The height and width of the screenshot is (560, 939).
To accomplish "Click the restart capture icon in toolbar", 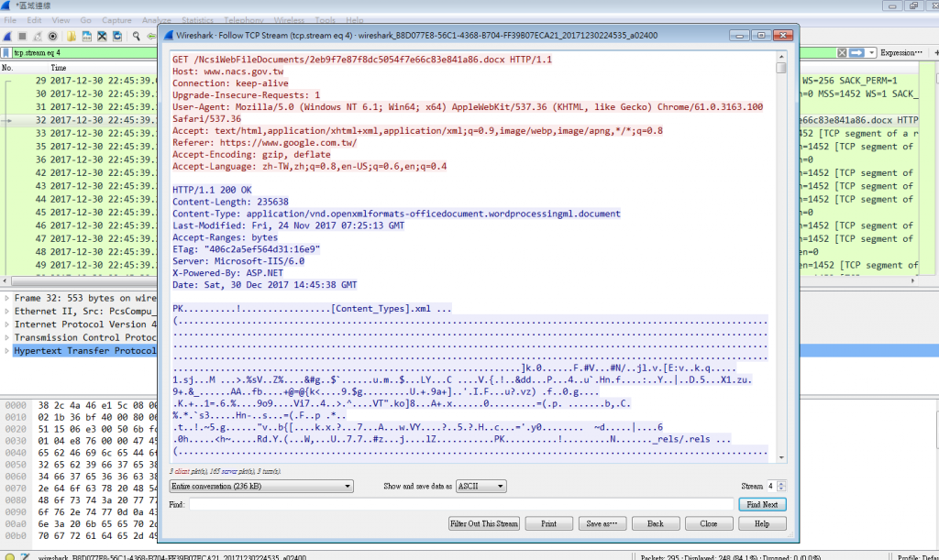I will click(x=37, y=37).
